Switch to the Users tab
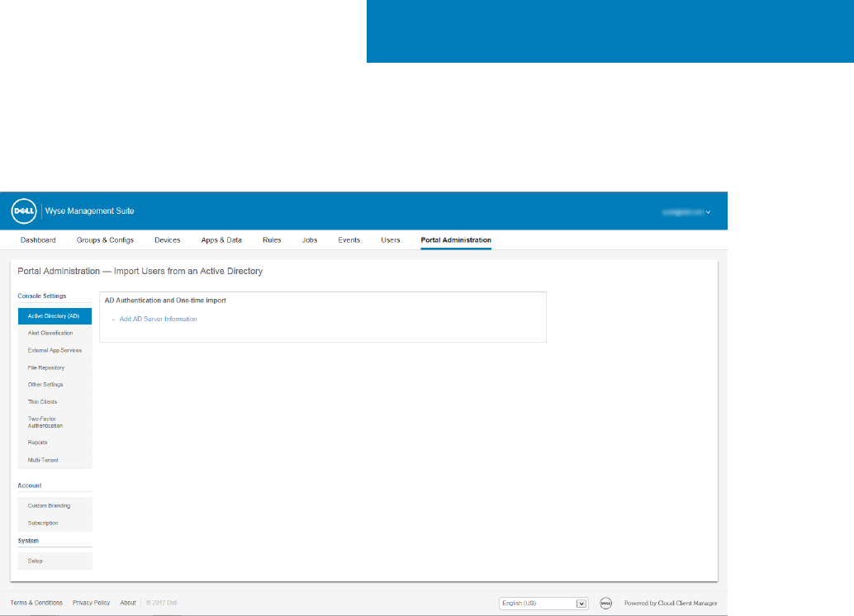 [391, 240]
